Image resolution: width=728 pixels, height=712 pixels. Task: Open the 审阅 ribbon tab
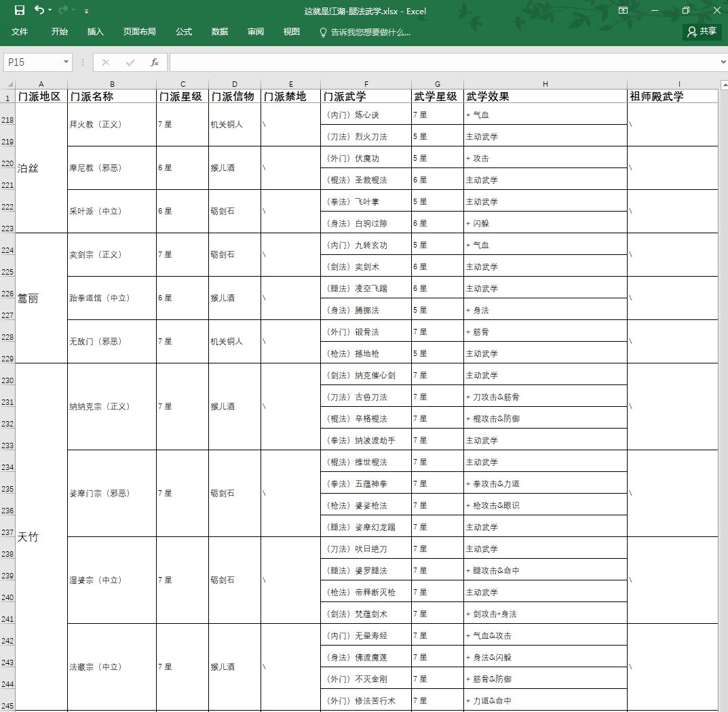tap(256, 32)
